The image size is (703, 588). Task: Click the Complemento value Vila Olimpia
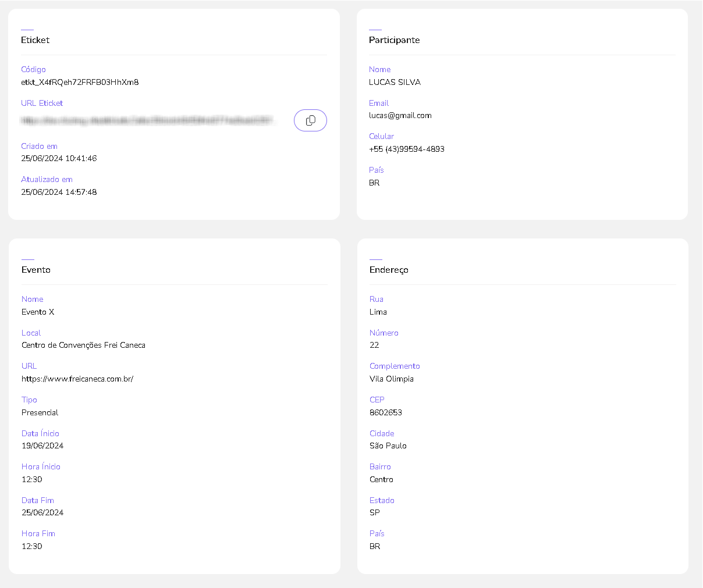point(392,379)
